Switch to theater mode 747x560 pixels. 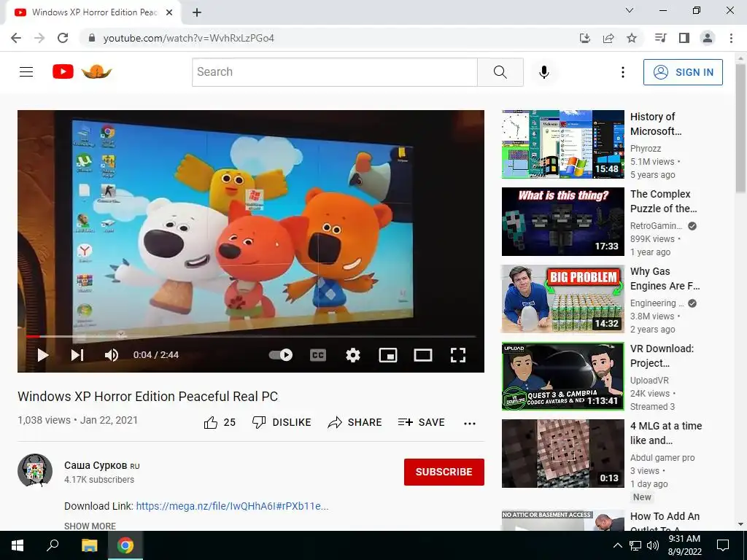point(423,355)
